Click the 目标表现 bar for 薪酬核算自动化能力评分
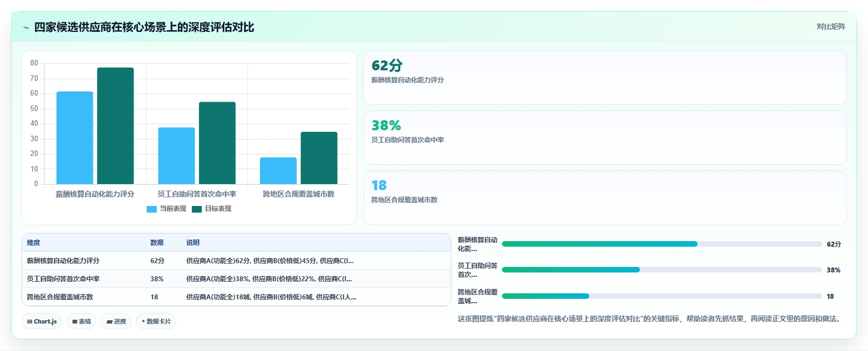 [115, 126]
